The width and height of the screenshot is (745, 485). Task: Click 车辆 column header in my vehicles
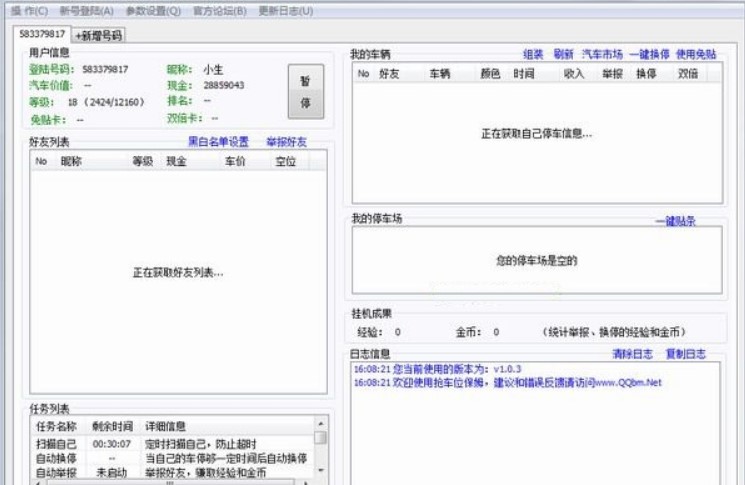pos(439,74)
